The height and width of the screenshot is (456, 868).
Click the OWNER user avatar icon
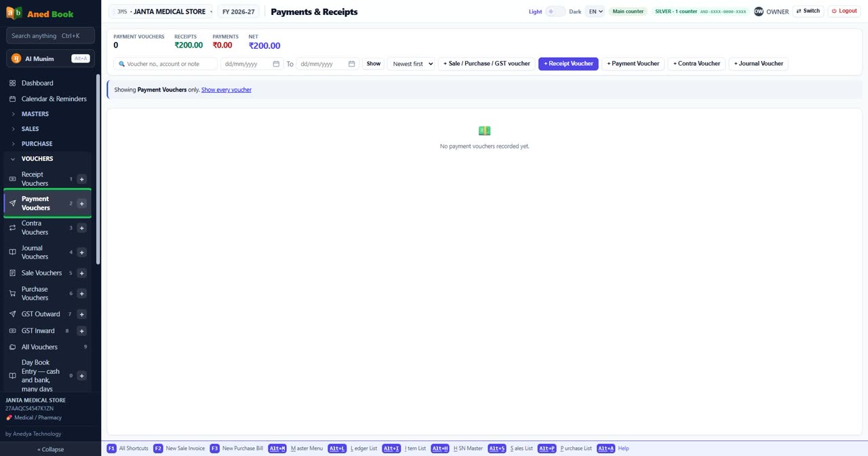(x=759, y=12)
